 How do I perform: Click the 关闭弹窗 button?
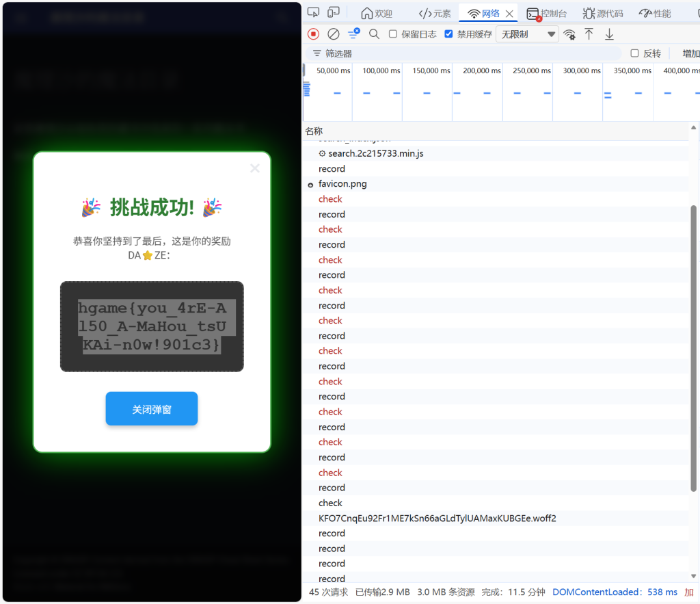[x=151, y=409]
